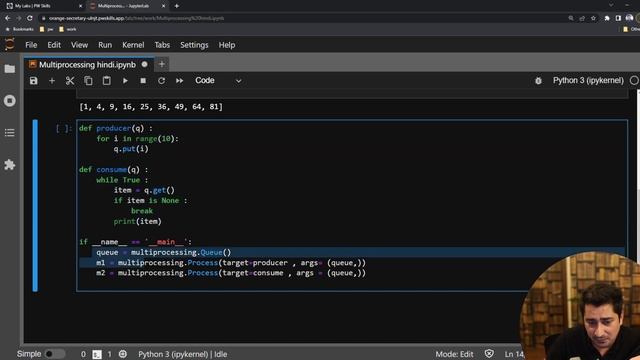Open the cell type Code dropdown
The image size is (640, 360).
(x=218, y=80)
